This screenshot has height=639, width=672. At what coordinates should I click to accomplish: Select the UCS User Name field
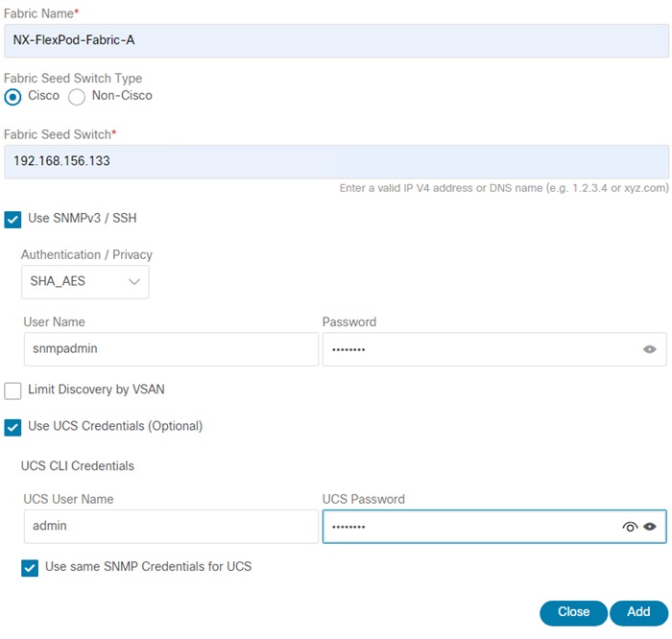(x=170, y=527)
